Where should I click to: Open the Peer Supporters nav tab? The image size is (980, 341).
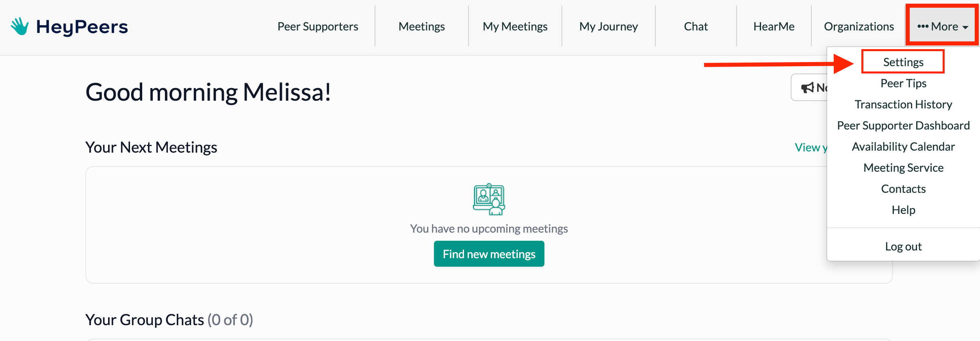318,26
